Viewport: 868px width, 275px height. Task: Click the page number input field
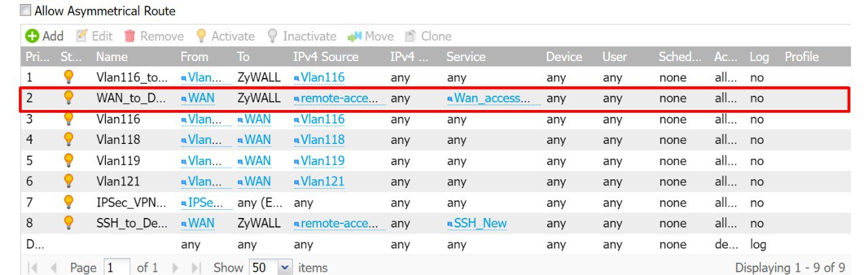pos(116,268)
